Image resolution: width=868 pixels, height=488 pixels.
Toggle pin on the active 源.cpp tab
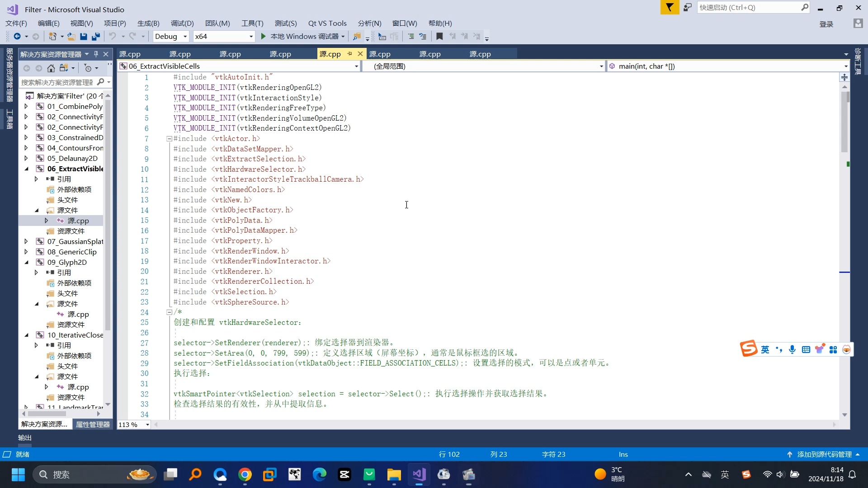(x=349, y=54)
